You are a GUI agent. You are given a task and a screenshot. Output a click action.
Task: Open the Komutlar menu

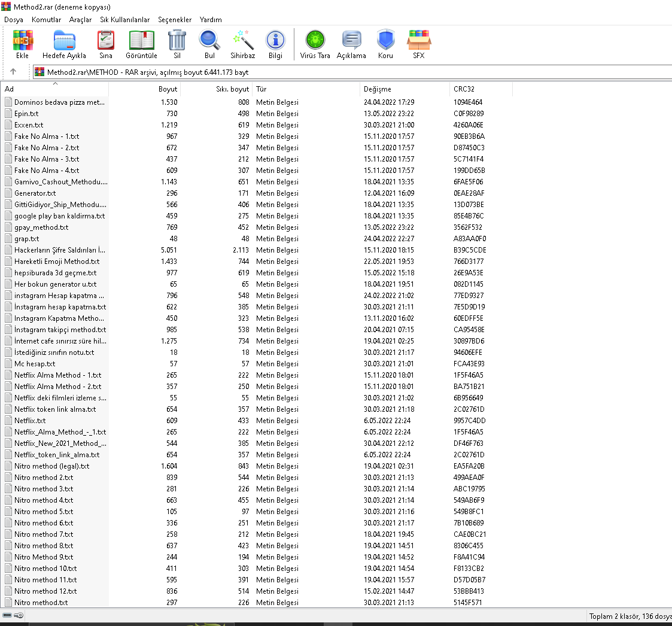tap(46, 20)
